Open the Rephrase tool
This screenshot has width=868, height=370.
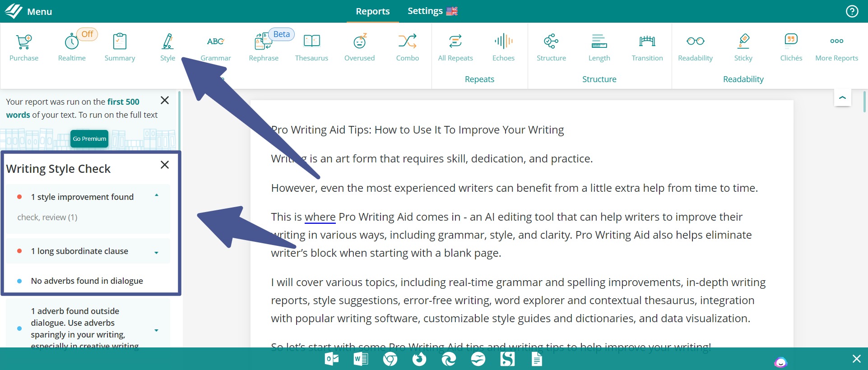[x=264, y=47]
